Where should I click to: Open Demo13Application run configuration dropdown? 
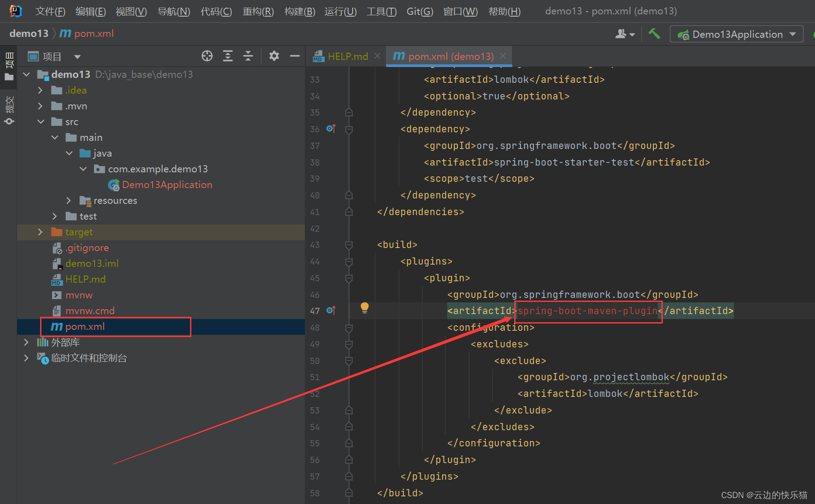pyautogui.click(x=737, y=34)
